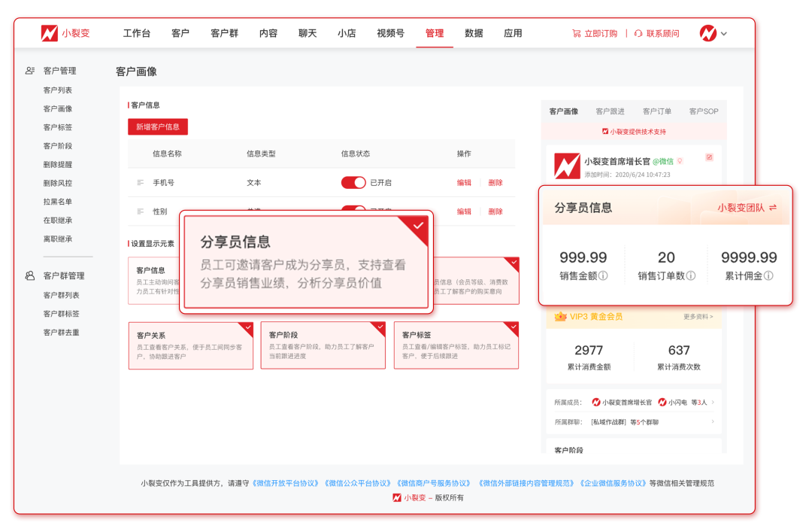812x529 pixels.
Task: Uncheck the 客户关系 display element card
Action: [190, 345]
